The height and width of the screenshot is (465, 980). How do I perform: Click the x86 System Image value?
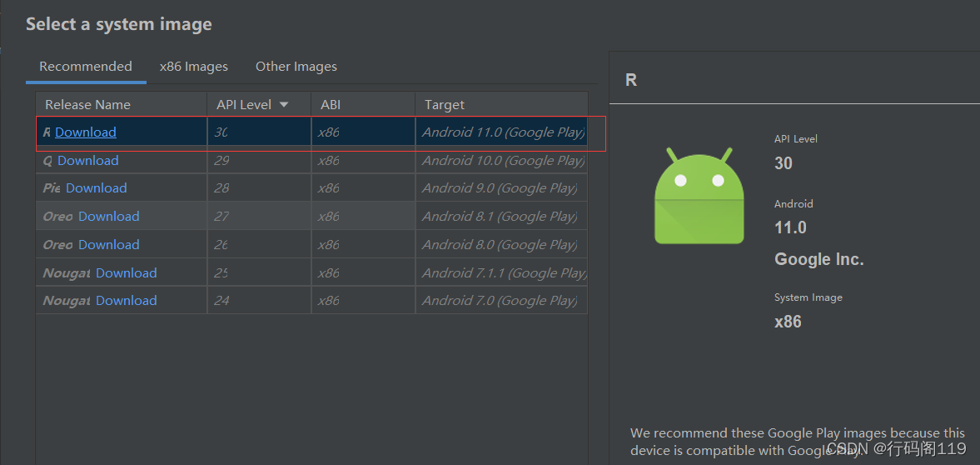point(788,322)
